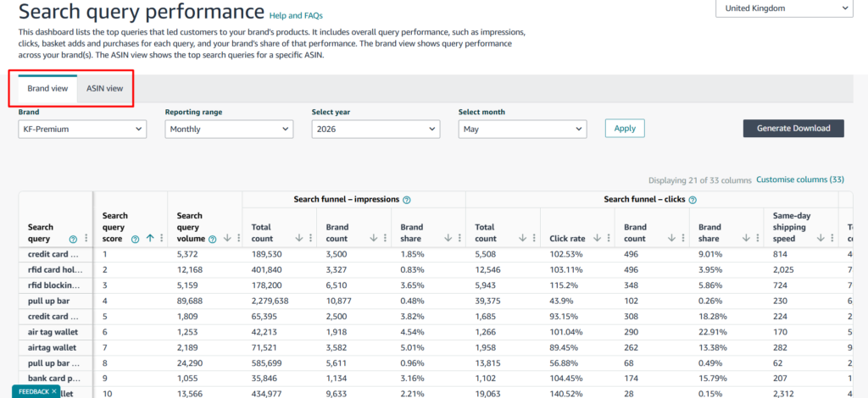The height and width of the screenshot is (398, 868).
Task: Sort Click rate column with down arrow
Action: coord(597,238)
